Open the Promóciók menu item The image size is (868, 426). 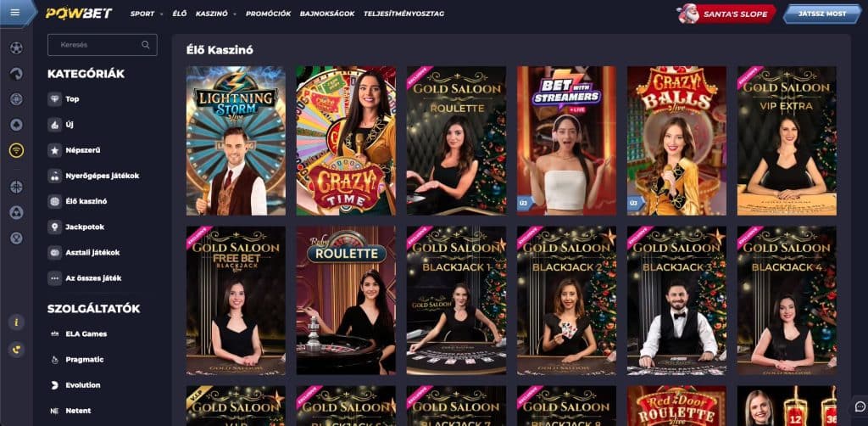(x=268, y=14)
